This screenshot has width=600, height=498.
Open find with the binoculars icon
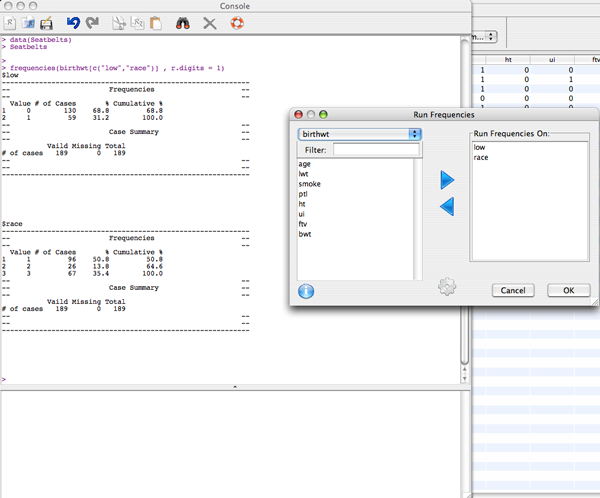coord(183,23)
